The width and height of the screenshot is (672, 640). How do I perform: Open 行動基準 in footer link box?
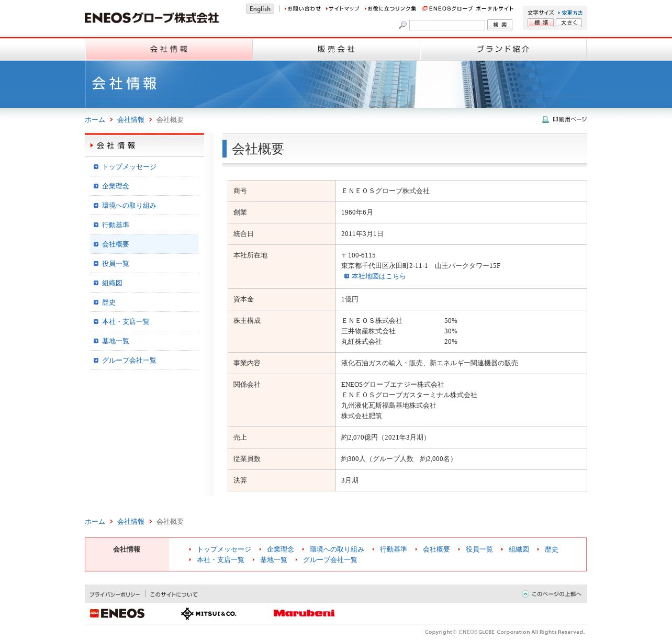click(394, 549)
